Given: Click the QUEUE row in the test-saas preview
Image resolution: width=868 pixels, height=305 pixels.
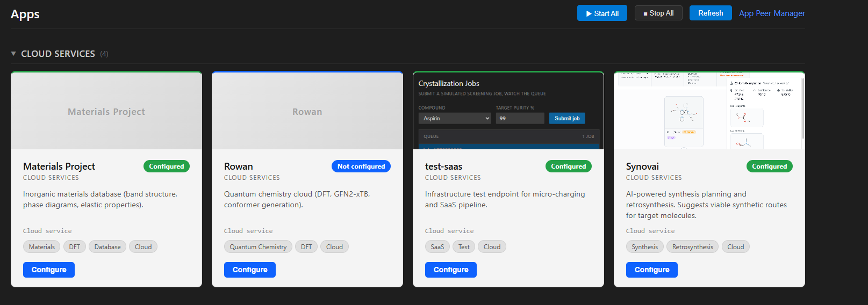Looking at the screenshot, I should pos(508,136).
